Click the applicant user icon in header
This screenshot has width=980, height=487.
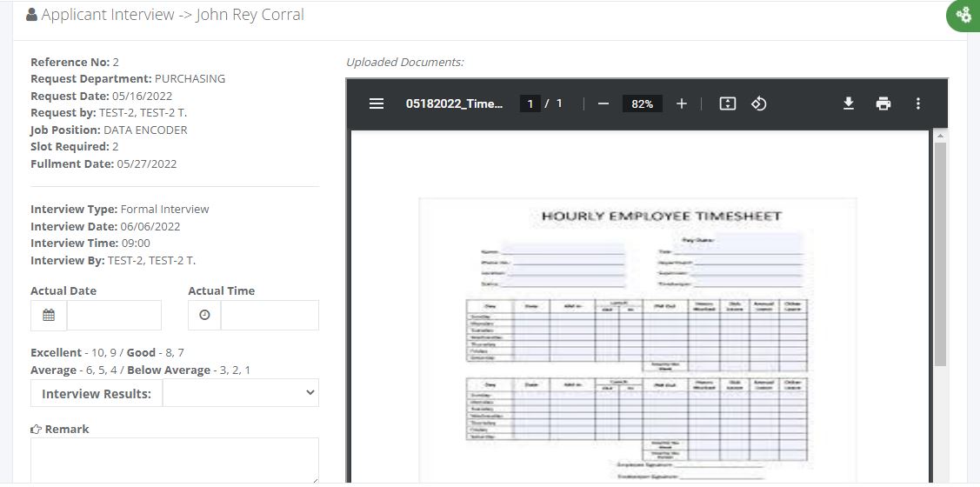click(32, 15)
